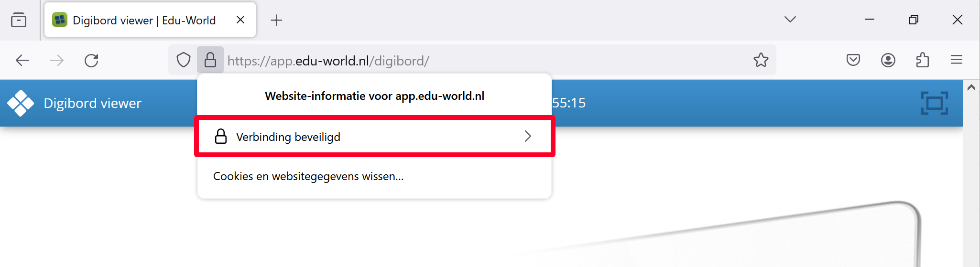
Task: Open a new tab with plus button
Action: (x=276, y=20)
